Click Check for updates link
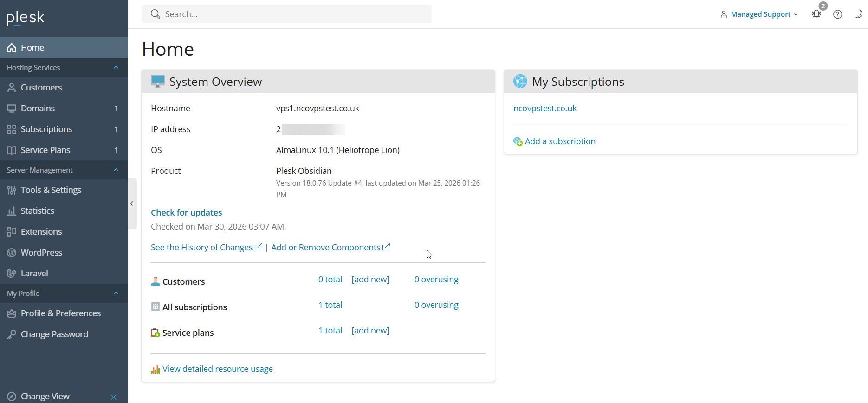 pyautogui.click(x=187, y=213)
